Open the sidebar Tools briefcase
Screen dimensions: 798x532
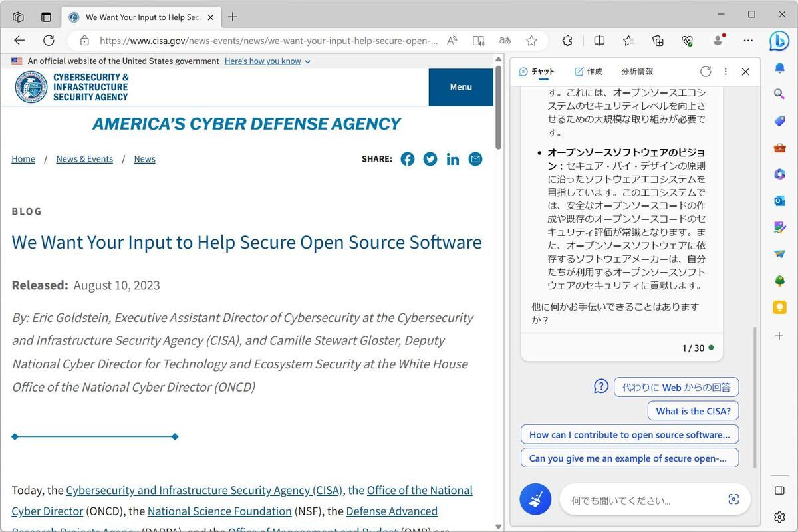[x=780, y=148]
